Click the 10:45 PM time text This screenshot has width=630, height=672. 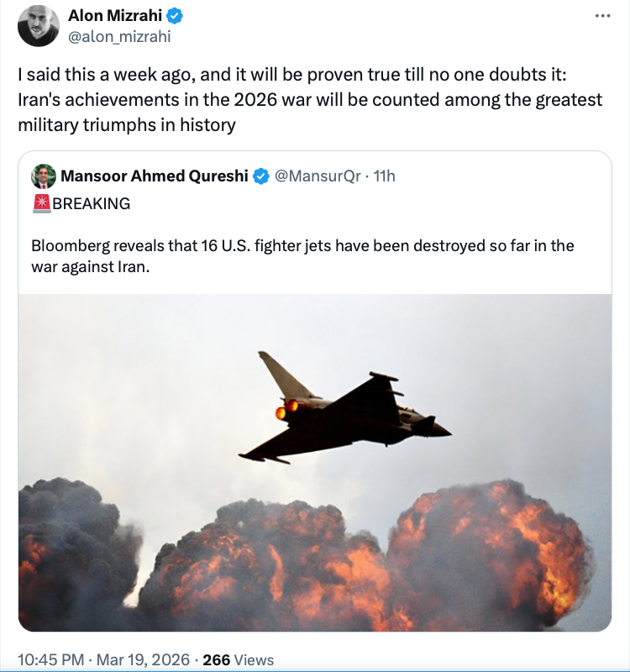coord(52,659)
